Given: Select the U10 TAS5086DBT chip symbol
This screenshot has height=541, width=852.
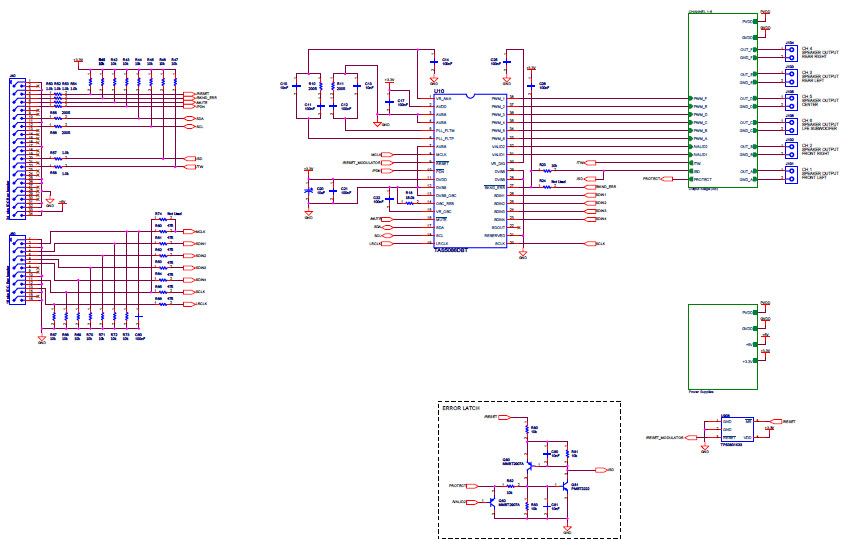Looking at the screenshot, I should pyautogui.click(x=470, y=170).
